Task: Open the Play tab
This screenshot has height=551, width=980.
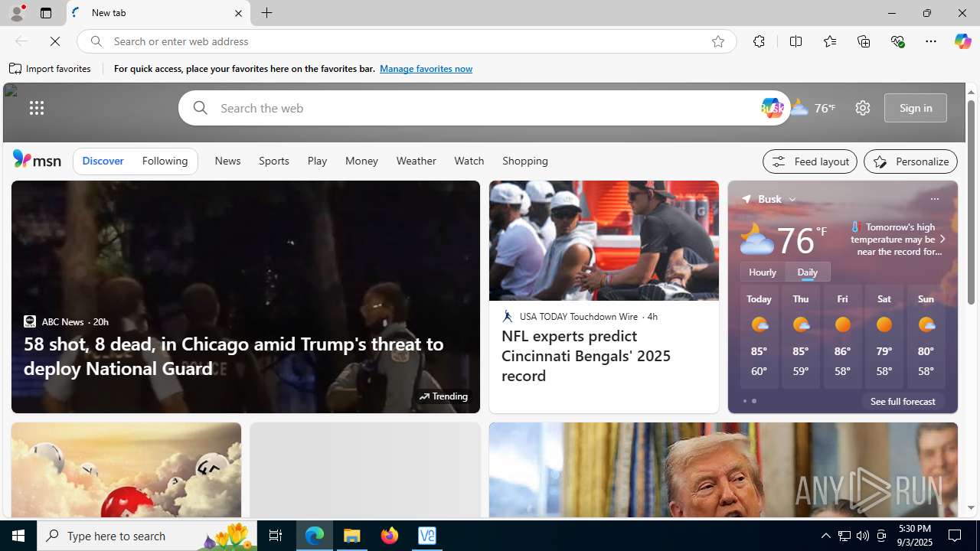Action: tap(317, 161)
